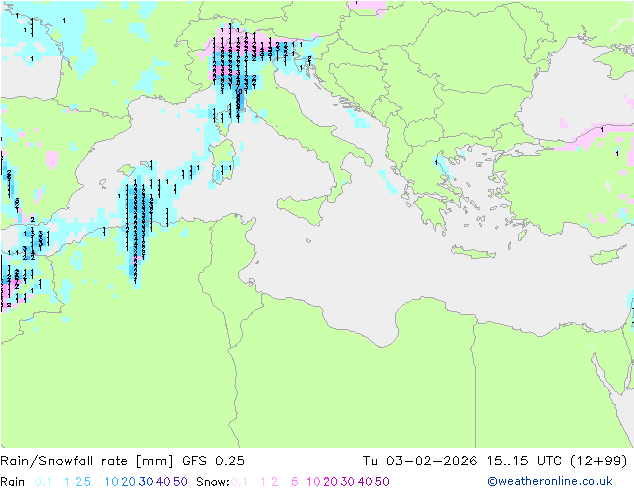The width and height of the screenshot is (634, 490).
Task: Click the 'Tu 03-02-2026' date text
Action: point(420,461)
